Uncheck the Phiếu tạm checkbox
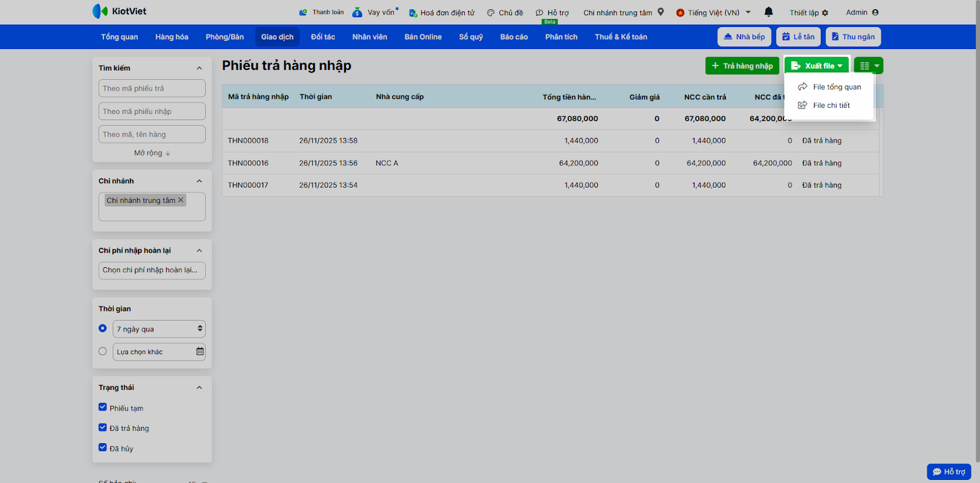This screenshot has width=980, height=483. point(103,407)
